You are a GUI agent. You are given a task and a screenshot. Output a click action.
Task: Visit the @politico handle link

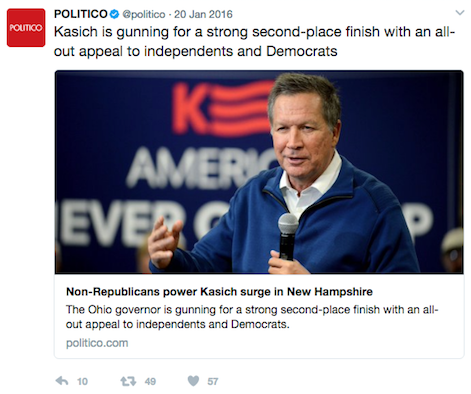tap(144, 15)
